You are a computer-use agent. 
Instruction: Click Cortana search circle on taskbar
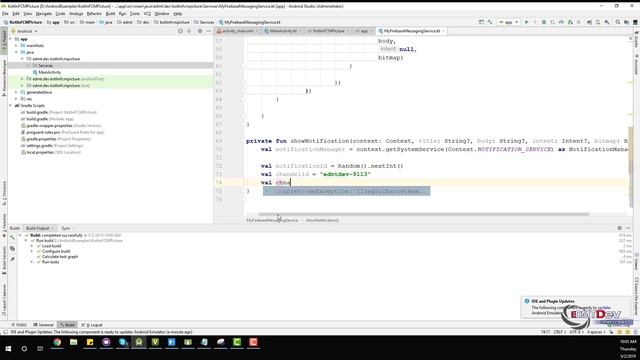click(24, 348)
